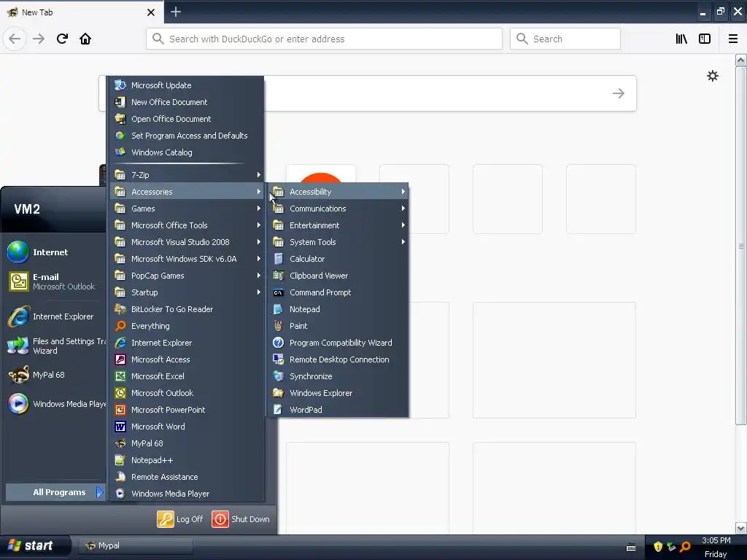The height and width of the screenshot is (560, 747).
Task: Start Remote Assistance
Action: pyautogui.click(x=187, y=477)
